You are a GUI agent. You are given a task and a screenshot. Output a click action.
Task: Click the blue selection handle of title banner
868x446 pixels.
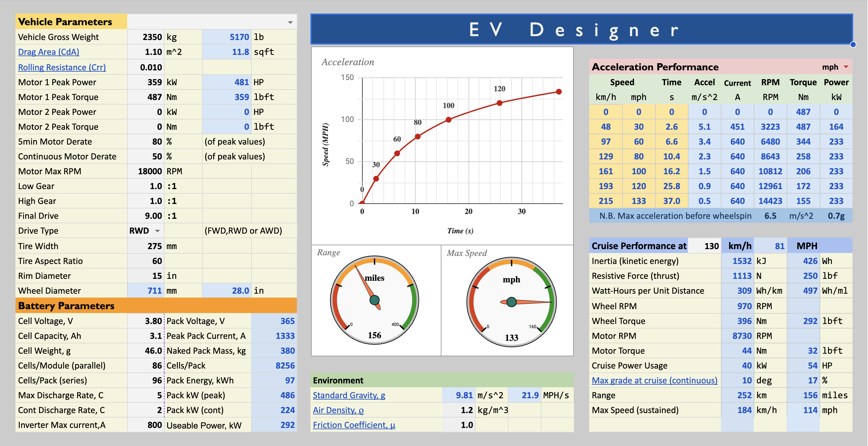pos(853,45)
